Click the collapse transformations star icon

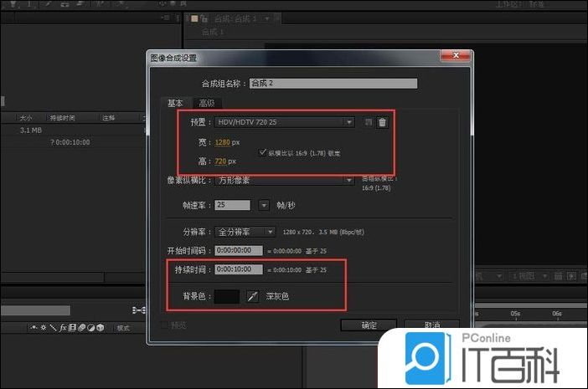click(44, 328)
